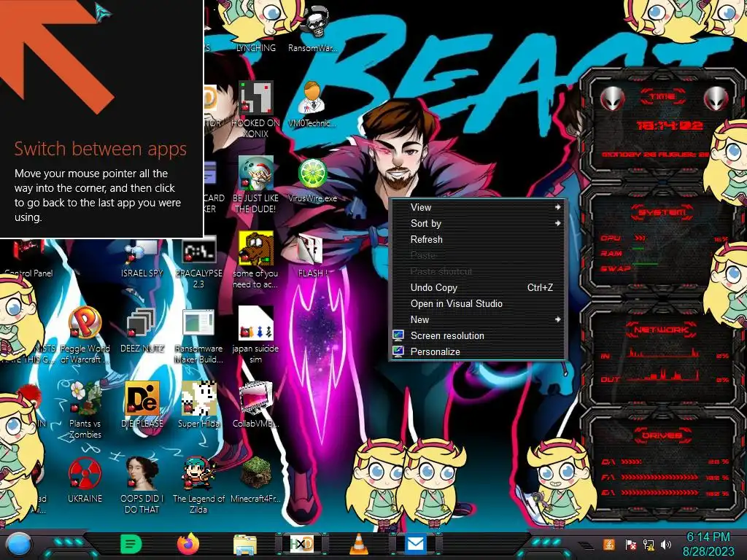Open japan suicide sim icon

coord(255,335)
